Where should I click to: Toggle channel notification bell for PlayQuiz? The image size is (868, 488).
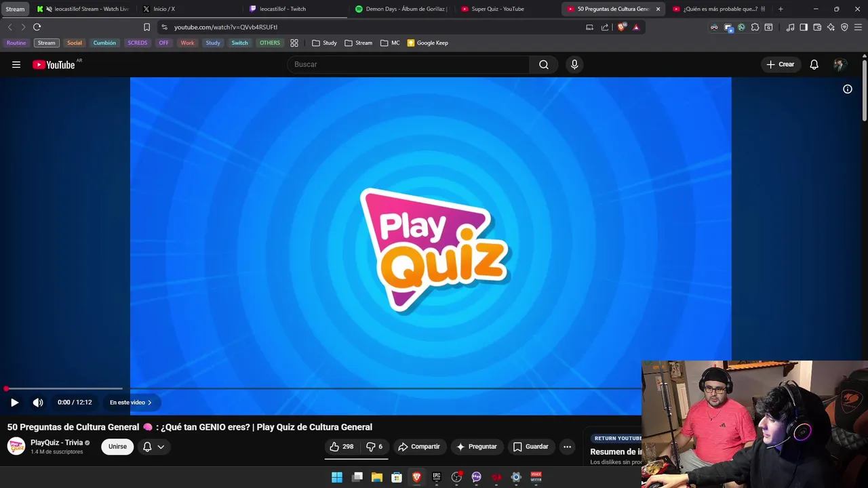pos(153,447)
